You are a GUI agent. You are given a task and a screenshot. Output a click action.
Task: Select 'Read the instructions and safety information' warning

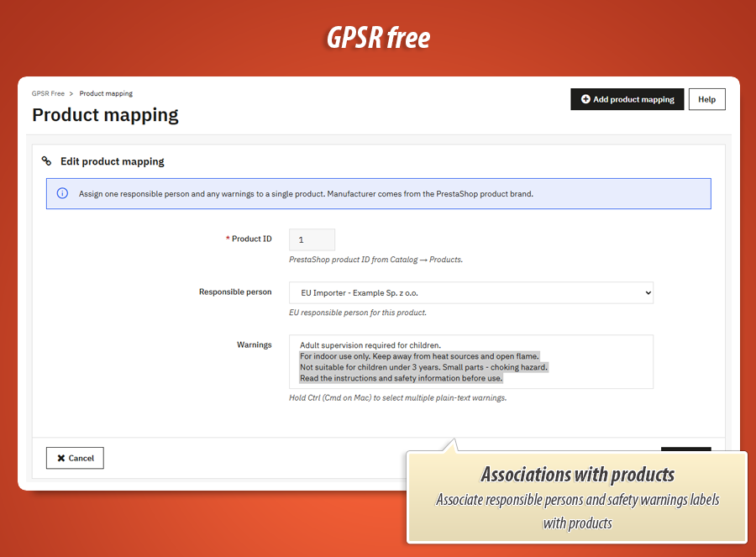(402, 378)
